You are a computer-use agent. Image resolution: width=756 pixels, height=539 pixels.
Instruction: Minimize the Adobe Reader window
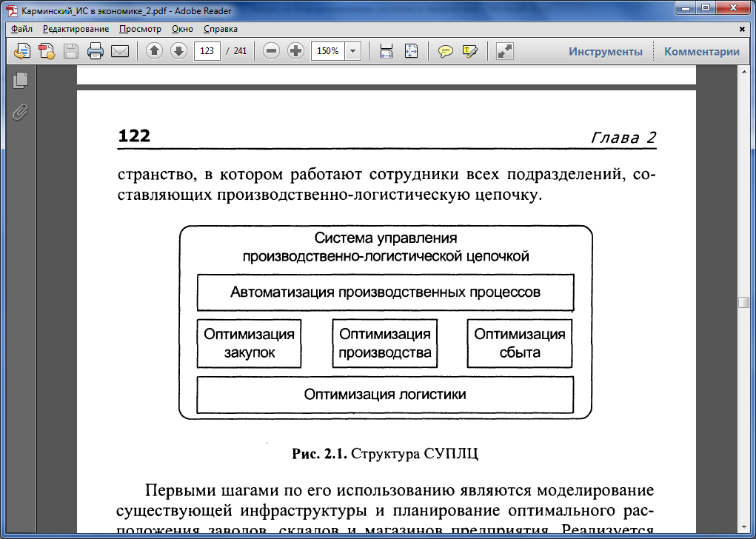pos(686,8)
